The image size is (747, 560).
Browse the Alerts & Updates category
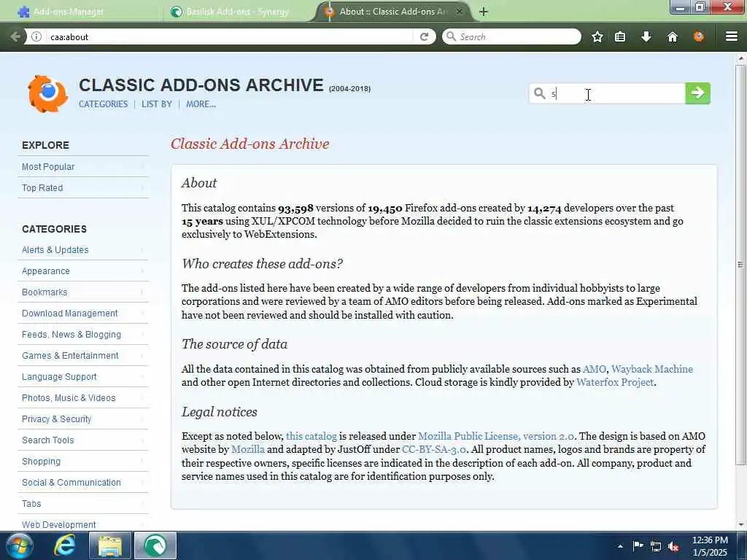(83, 249)
